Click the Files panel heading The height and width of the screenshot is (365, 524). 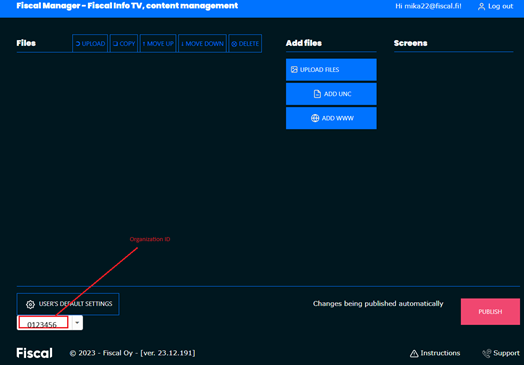point(26,43)
